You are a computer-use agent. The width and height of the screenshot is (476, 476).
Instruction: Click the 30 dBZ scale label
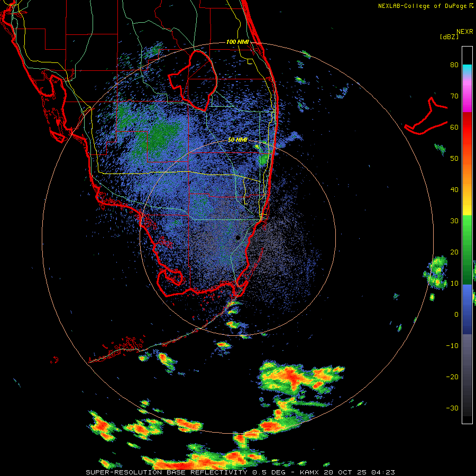[x=454, y=221]
